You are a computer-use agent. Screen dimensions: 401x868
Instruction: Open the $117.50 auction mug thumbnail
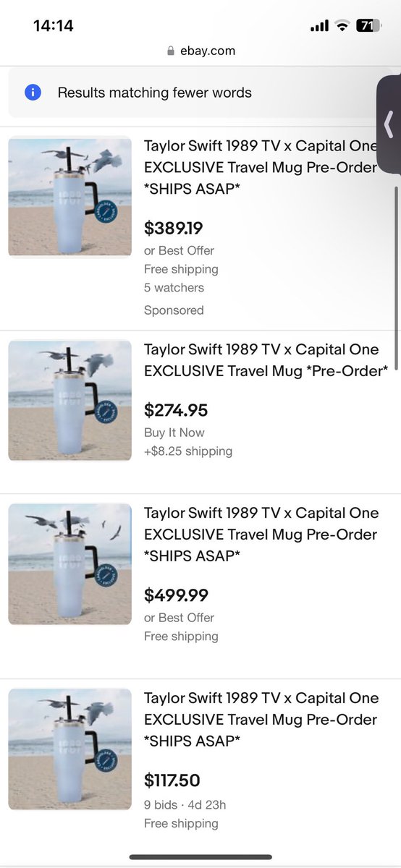pyautogui.click(x=69, y=749)
